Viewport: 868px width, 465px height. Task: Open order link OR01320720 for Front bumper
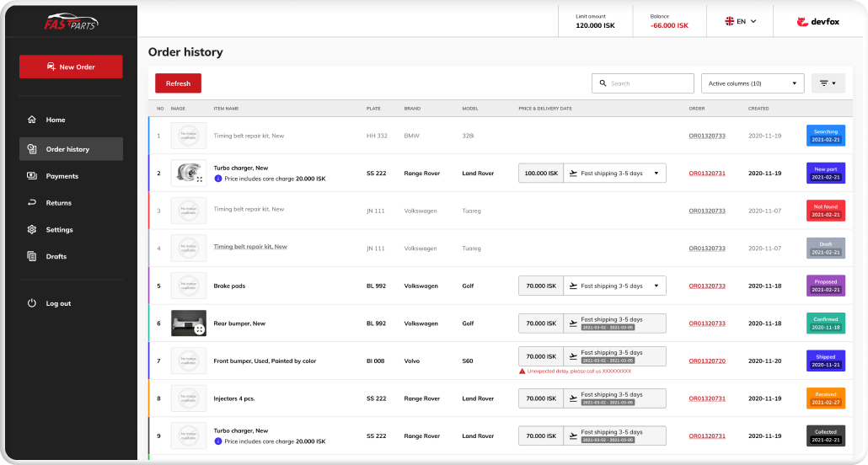pos(706,361)
